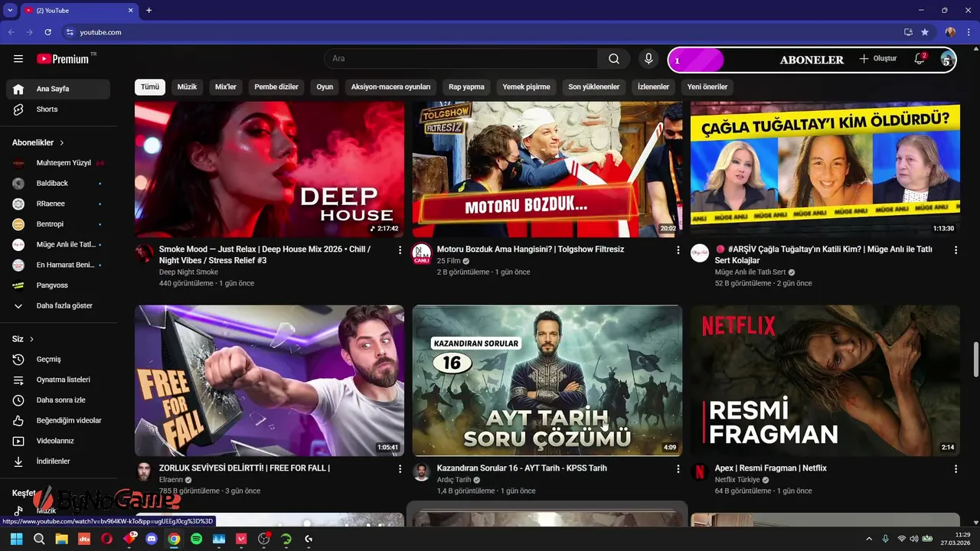Start voice search with microphone icon
The width and height of the screenshot is (980, 551).
pyautogui.click(x=648, y=59)
